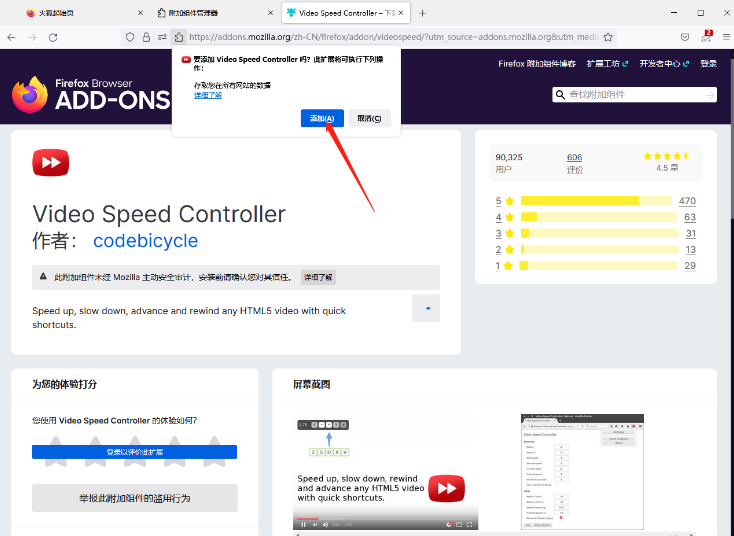
Task: Click the address bar URL
Action: [x=394, y=37]
